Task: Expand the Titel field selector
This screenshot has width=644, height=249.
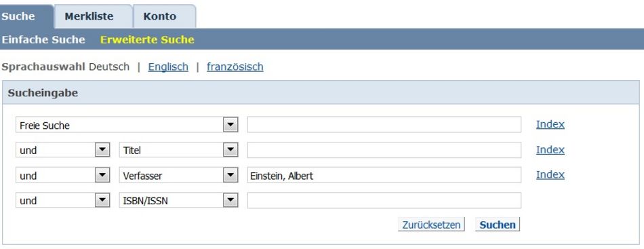Action: (230, 150)
